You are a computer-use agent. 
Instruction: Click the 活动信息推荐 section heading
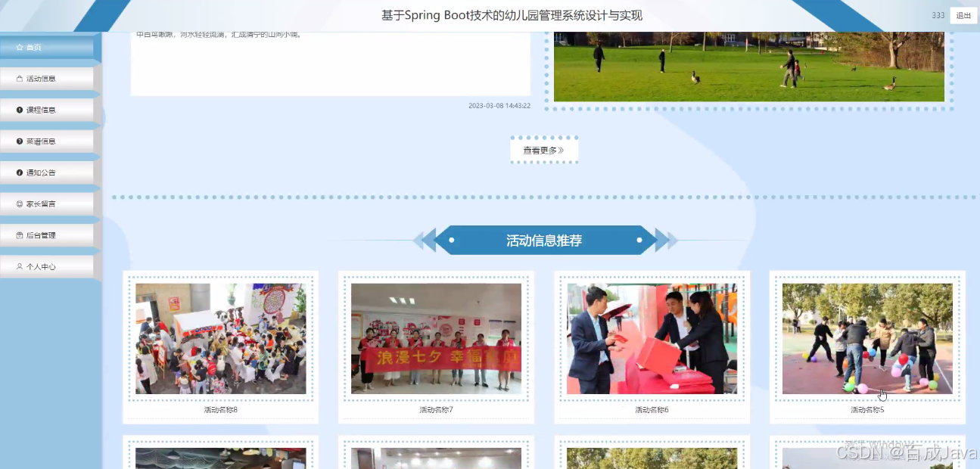click(544, 241)
